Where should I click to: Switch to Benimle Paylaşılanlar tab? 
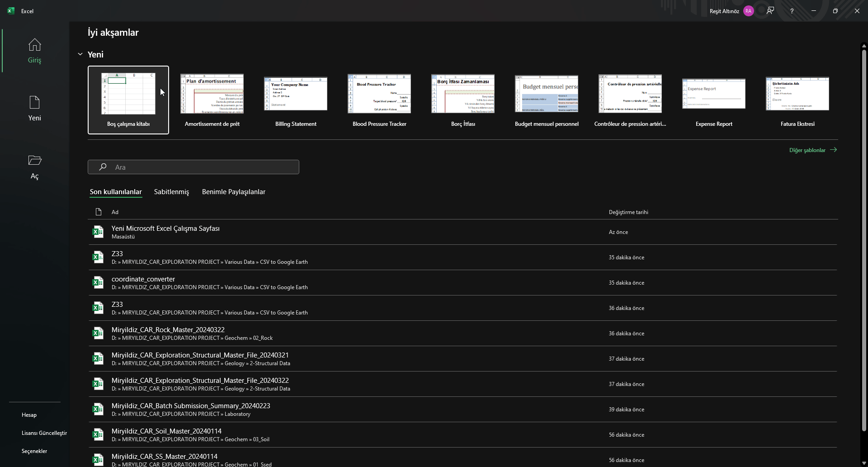[x=234, y=192]
